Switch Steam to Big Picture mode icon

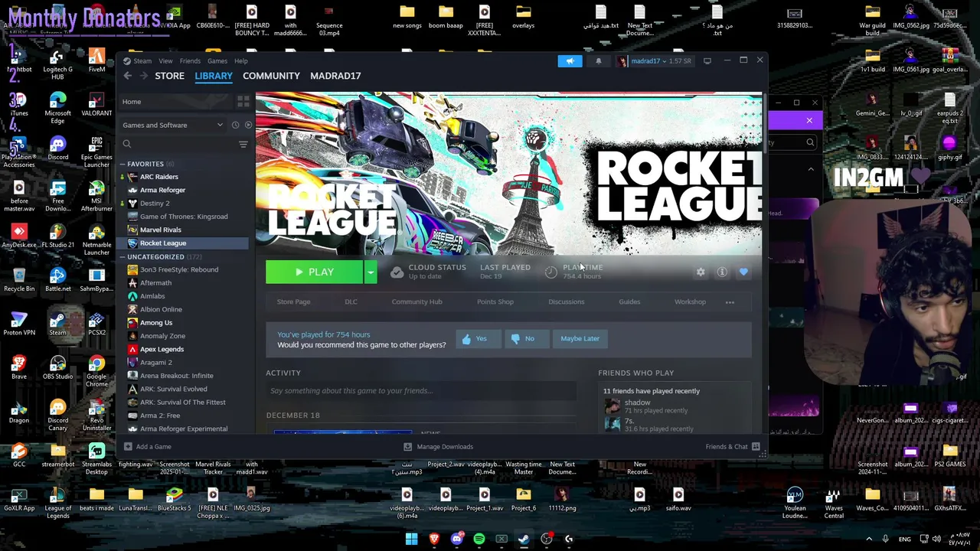pos(707,60)
